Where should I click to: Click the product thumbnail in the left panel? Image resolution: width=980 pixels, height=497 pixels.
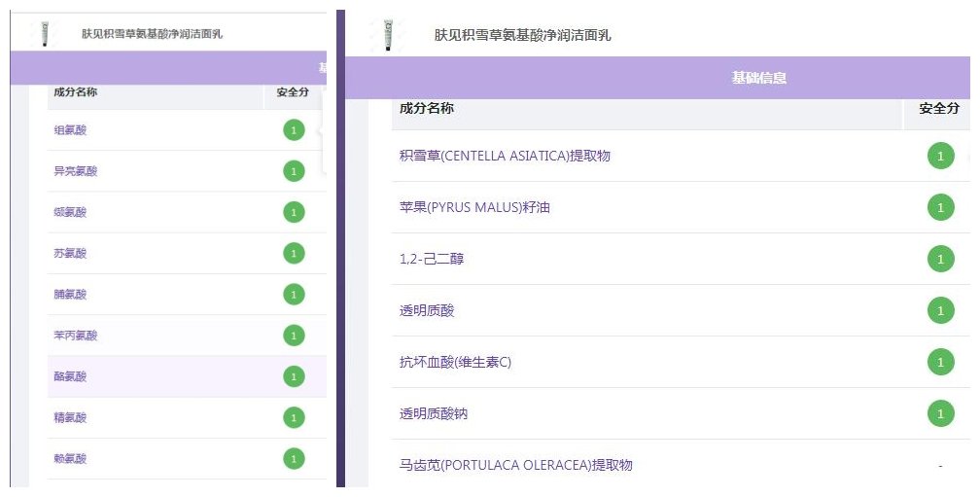[x=44, y=34]
